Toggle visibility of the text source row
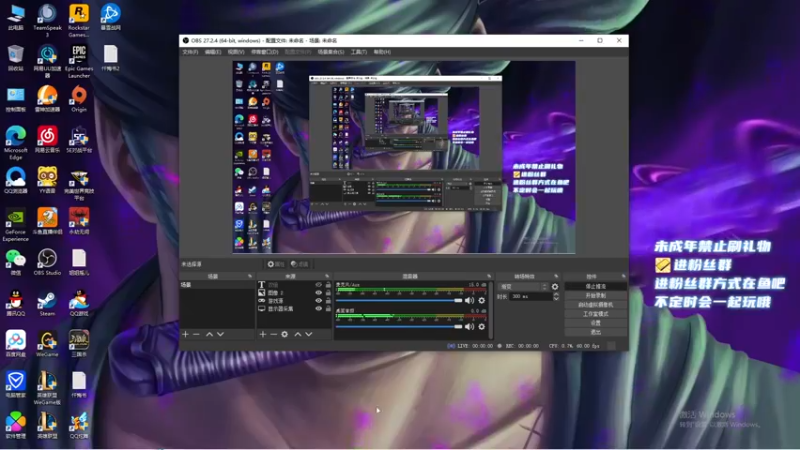800x450 pixels. tap(318, 285)
